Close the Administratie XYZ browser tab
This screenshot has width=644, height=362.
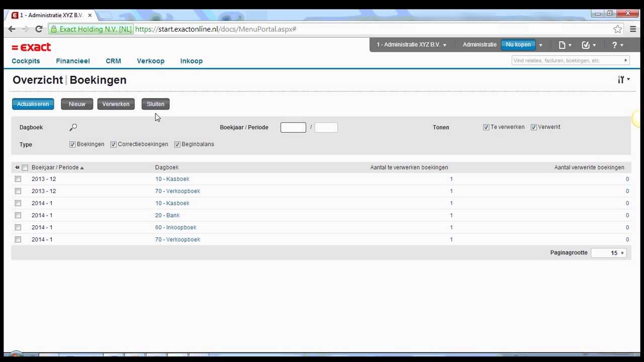coord(90,15)
